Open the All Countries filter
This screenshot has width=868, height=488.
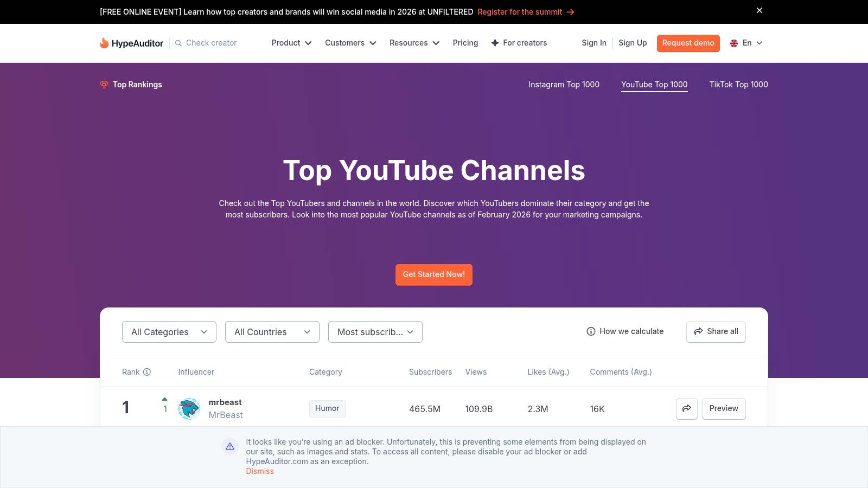point(272,332)
